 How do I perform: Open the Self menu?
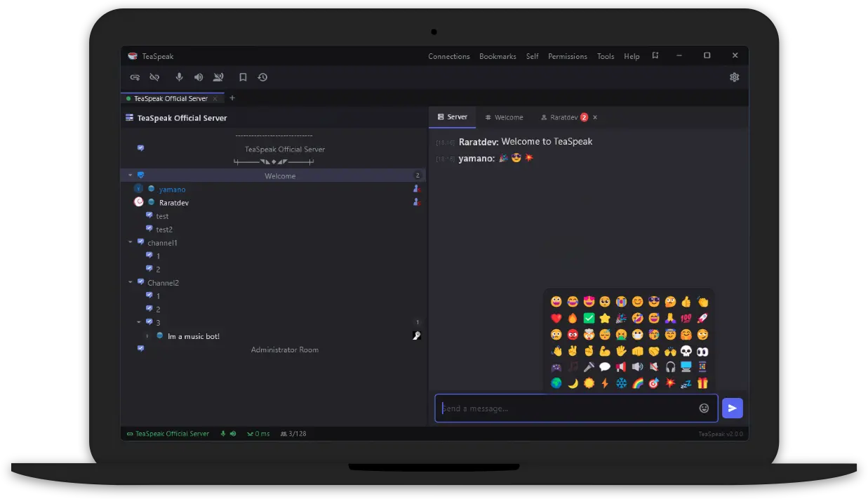coord(533,56)
